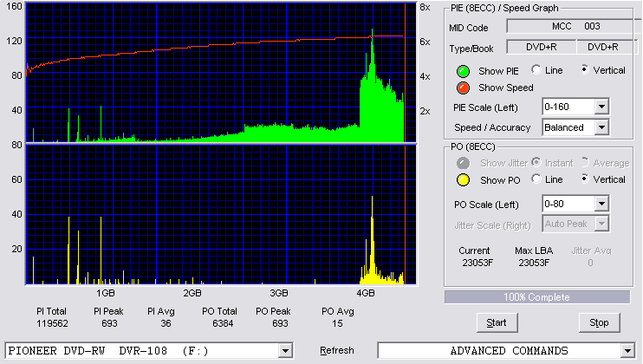This screenshot has width=643, height=364.
Task: Click the Show Speed label text
Action: [x=506, y=88]
